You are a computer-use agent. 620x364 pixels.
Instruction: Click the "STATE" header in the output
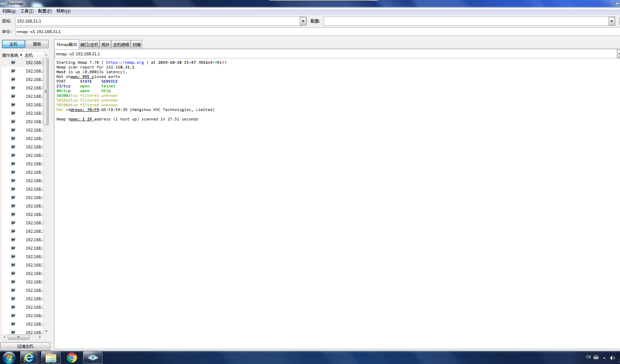(x=86, y=81)
